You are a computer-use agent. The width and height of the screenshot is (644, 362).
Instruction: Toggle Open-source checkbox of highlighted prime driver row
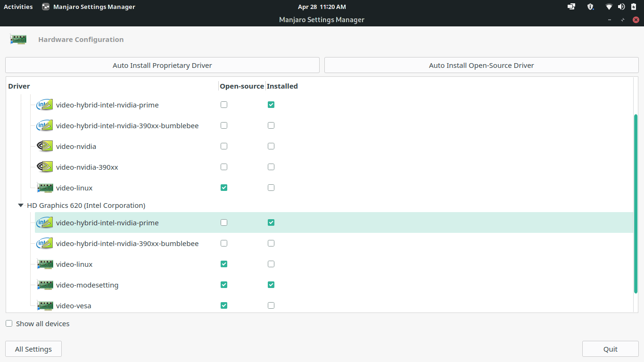[x=224, y=222]
